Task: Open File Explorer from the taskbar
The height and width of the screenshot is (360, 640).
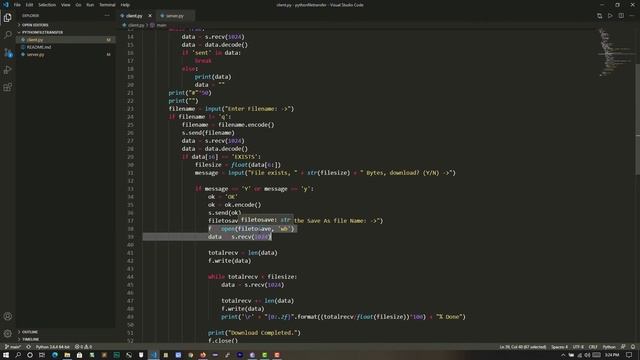Action: (x=67, y=355)
